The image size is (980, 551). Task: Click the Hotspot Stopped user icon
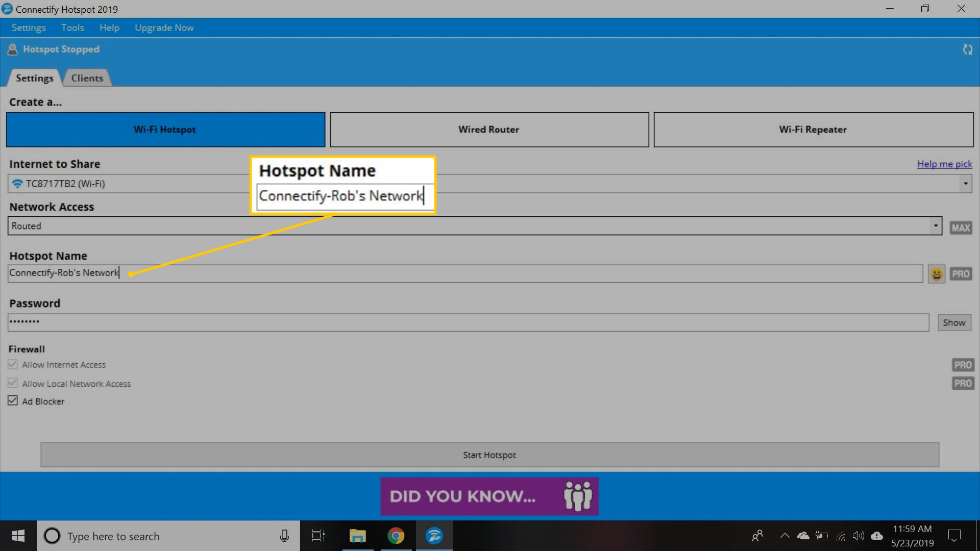tap(13, 49)
